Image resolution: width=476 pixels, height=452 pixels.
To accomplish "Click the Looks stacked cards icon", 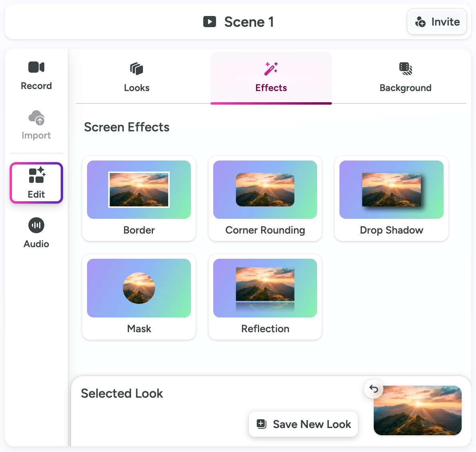I will point(137,69).
